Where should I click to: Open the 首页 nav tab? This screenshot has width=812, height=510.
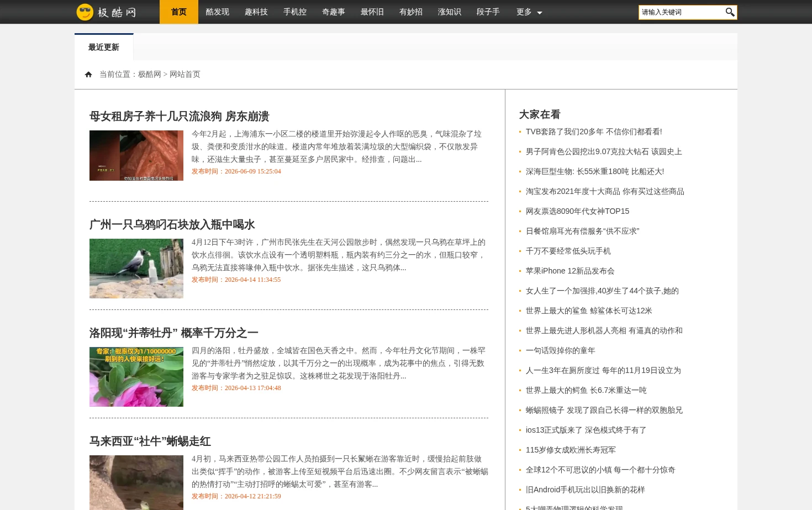[179, 12]
